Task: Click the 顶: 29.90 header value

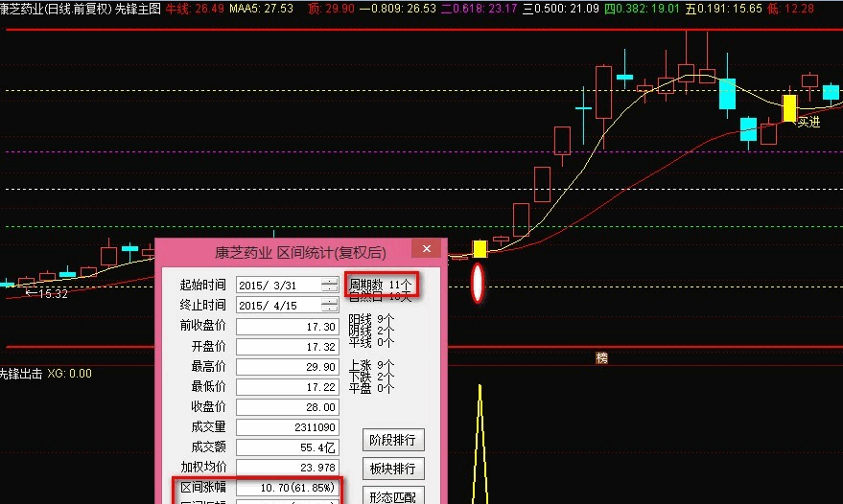Action: tap(331, 9)
